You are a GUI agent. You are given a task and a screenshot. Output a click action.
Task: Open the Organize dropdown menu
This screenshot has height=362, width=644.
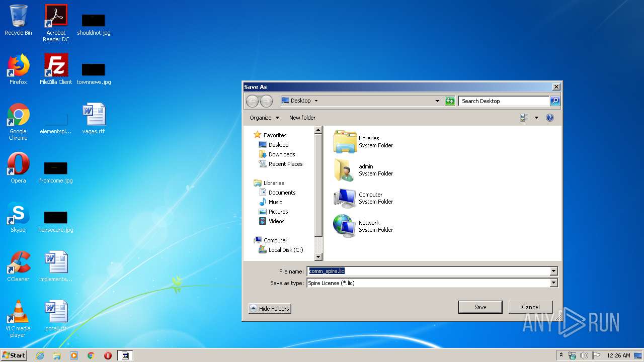[x=264, y=118]
